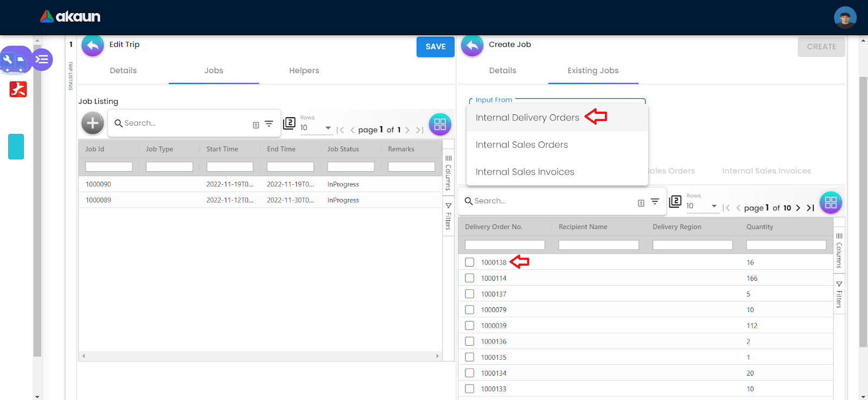This screenshot has height=400, width=868.
Task: Check the box beside order 1000079
Action: [x=470, y=310]
